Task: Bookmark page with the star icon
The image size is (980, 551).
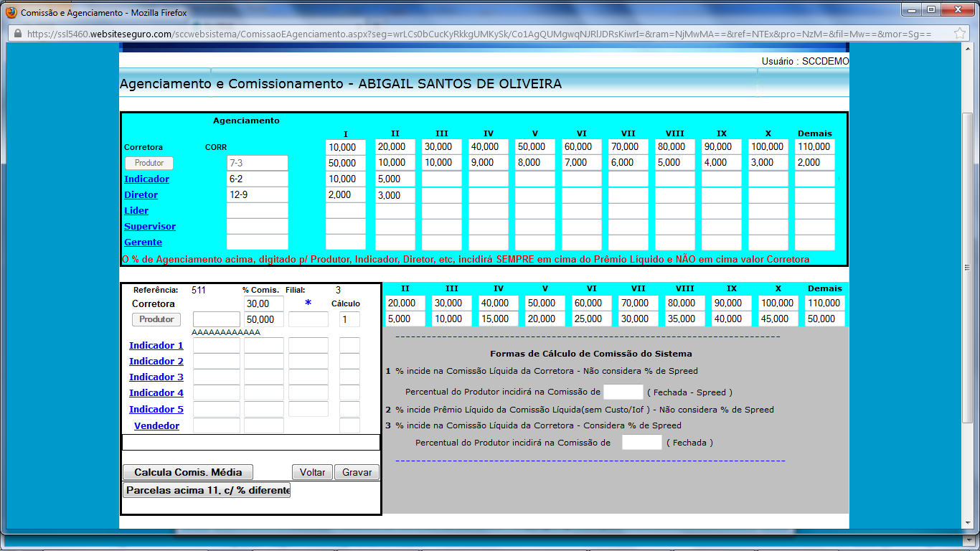Action: coord(960,34)
